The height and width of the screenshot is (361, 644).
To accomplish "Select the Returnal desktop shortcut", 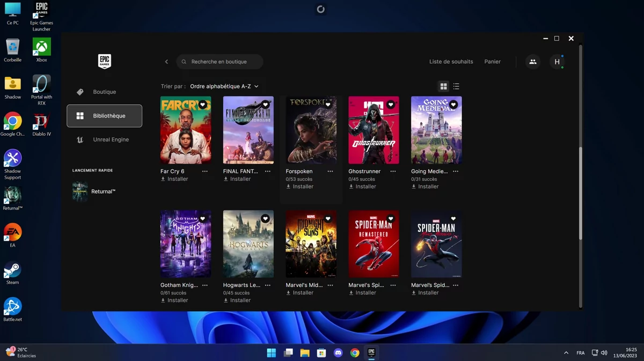I will [12, 198].
